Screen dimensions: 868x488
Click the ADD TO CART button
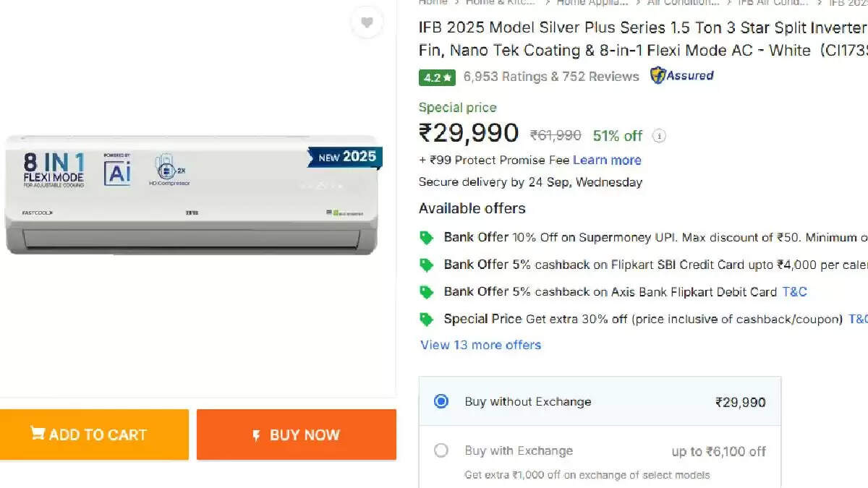[x=95, y=435]
